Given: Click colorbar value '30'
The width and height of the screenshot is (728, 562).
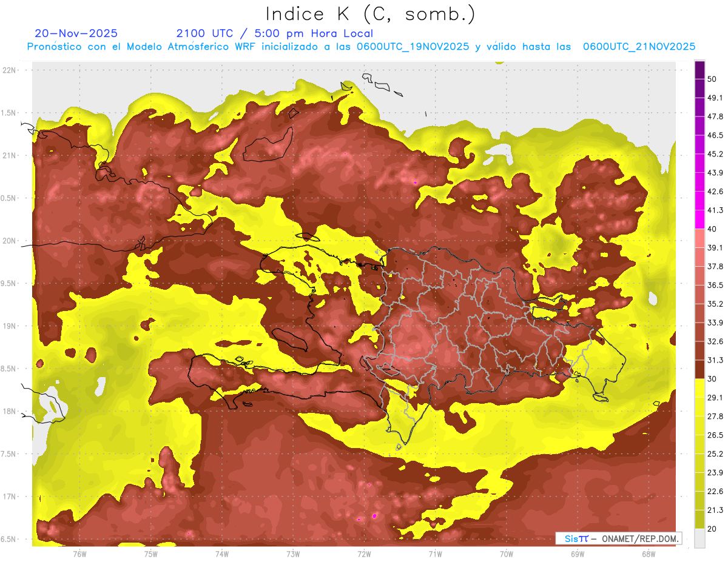Looking at the screenshot, I should coord(712,379).
